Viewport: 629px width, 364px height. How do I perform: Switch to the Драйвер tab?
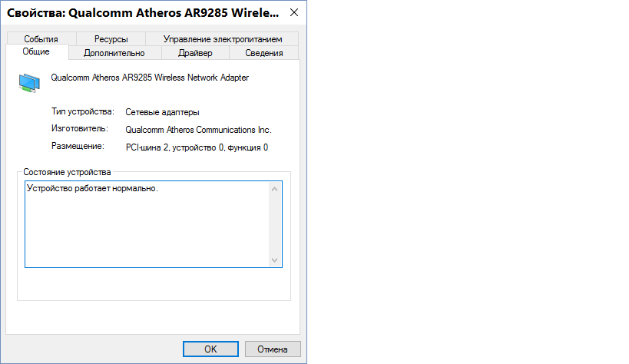195,53
